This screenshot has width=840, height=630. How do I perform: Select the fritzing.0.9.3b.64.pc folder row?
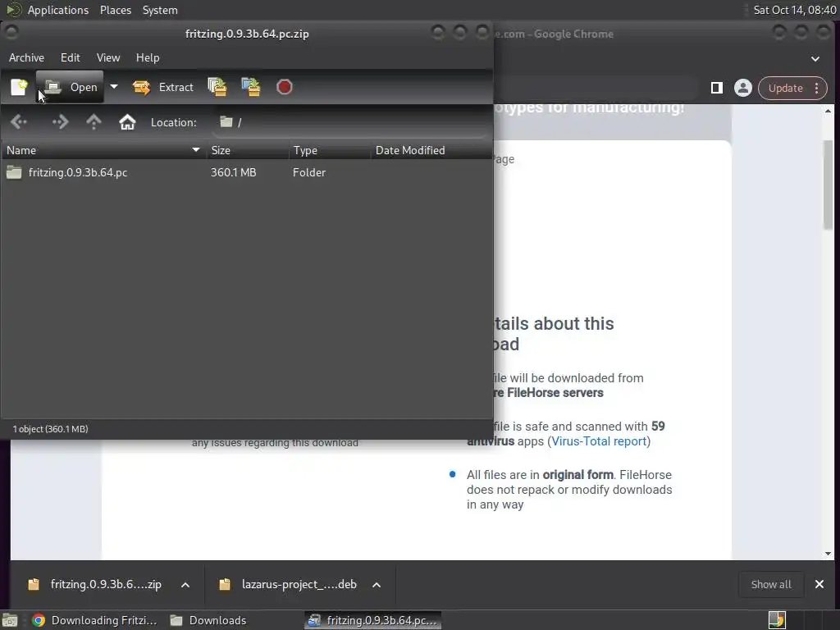[246, 172]
